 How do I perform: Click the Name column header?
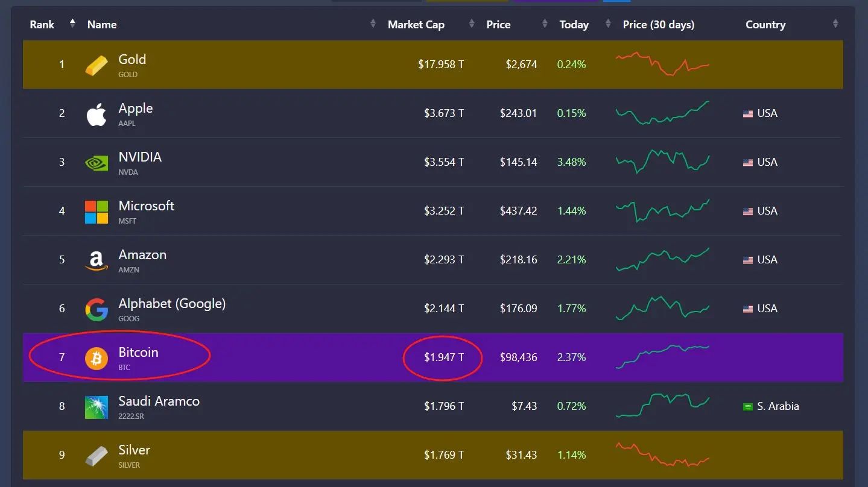point(102,25)
